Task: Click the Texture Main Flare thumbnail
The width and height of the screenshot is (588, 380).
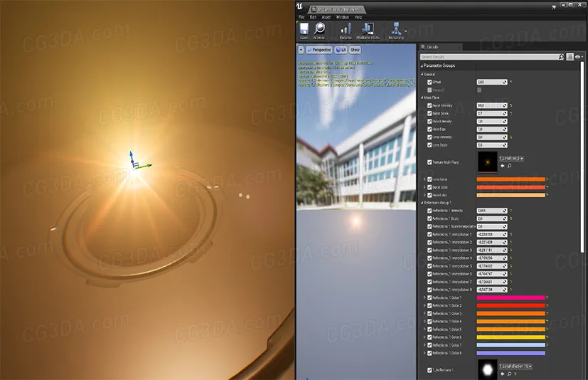Action: click(488, 162)
